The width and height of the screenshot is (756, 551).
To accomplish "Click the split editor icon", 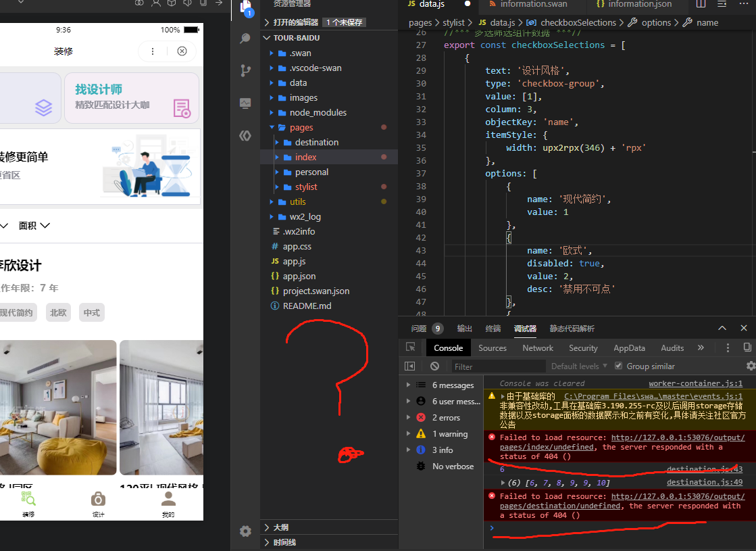I will click(x=701, y=4).
